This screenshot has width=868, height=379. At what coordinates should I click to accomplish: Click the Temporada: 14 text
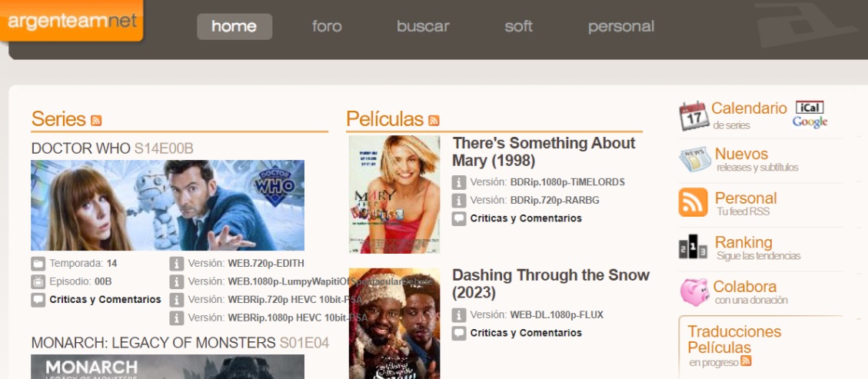83,264
